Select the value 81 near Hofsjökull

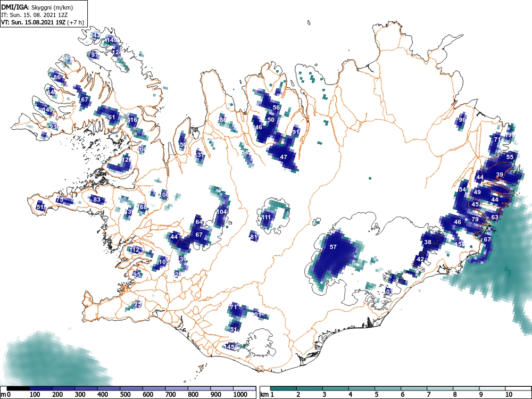tap(254, 237)
